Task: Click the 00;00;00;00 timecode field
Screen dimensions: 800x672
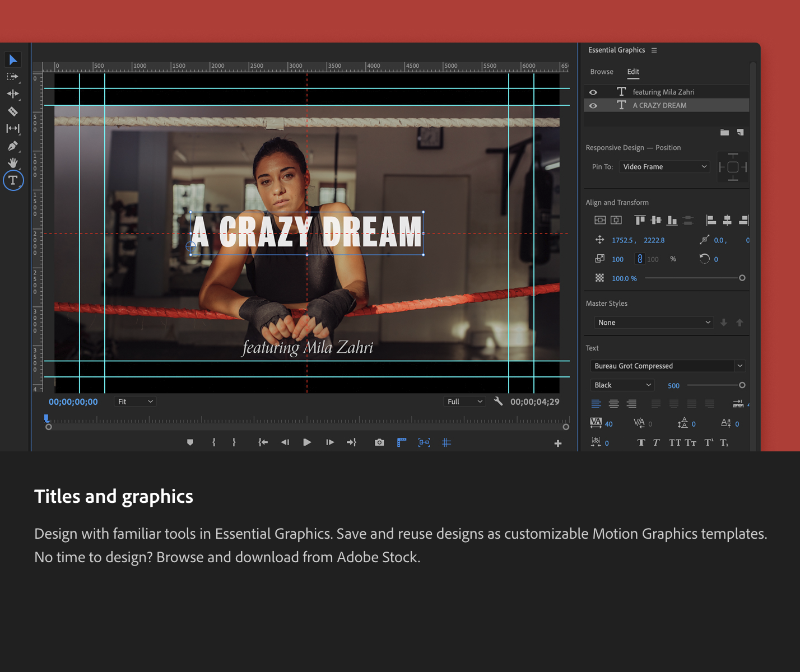Action: tap(73, 402)
